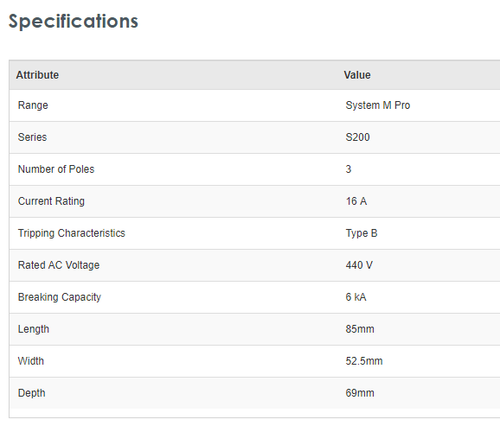
Task: Select the 52.5mm width value
Action: tap(364, 361)
